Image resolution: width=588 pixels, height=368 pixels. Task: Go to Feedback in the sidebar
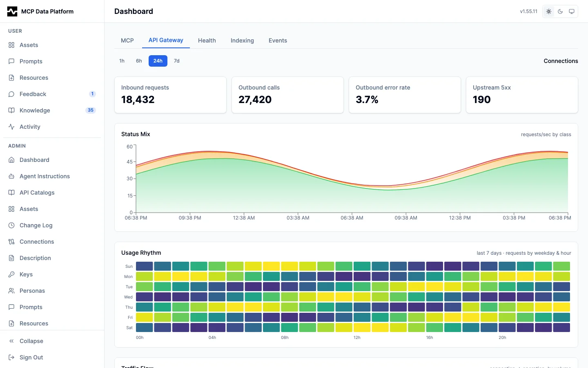pyautogui.click(x=52, y=94)
